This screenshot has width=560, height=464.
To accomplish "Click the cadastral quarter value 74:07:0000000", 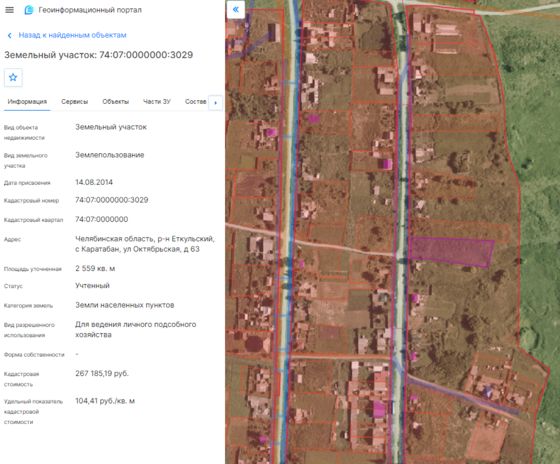I will tap(102, 219).
